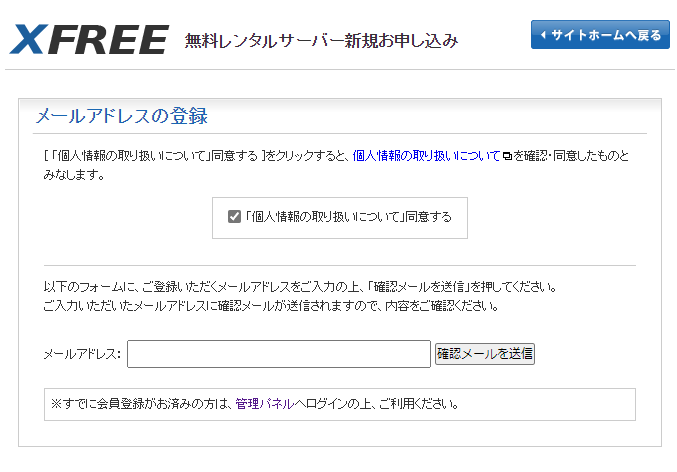Click the メールアドレス: label
677x472 pixels.
tap(82, 354)
